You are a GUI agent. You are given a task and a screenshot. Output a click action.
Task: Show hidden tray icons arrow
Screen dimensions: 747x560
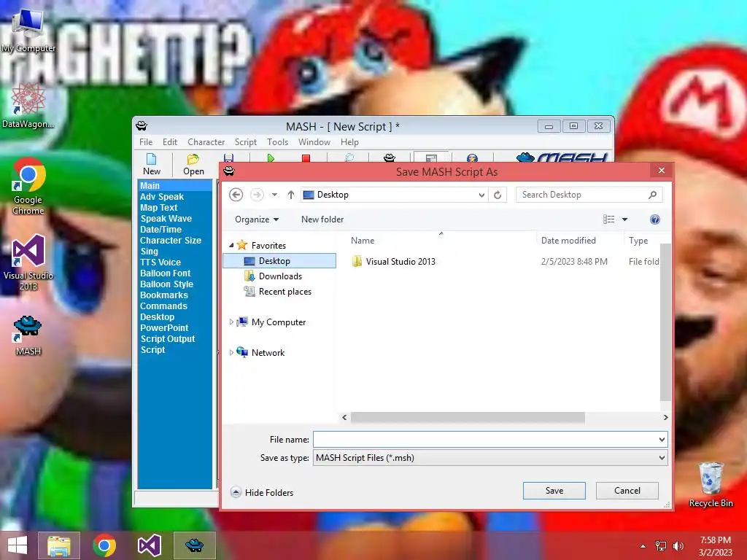point(643,546)
